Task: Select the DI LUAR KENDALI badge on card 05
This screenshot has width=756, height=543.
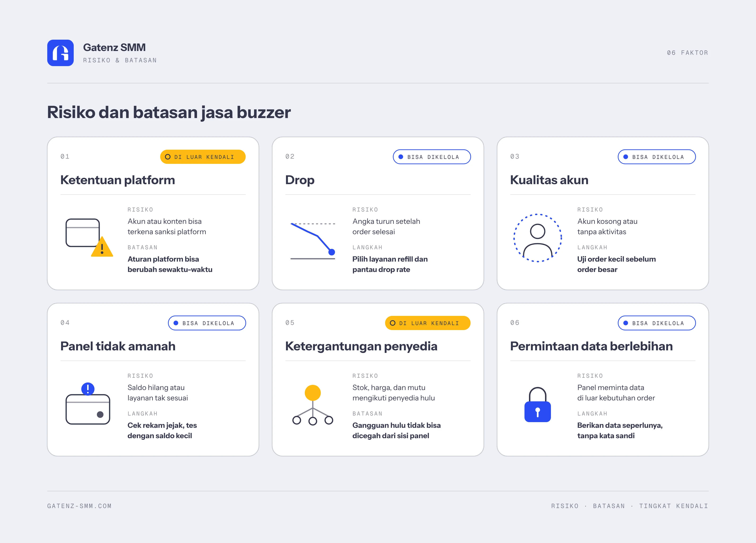Action: (x=428, y=323)
